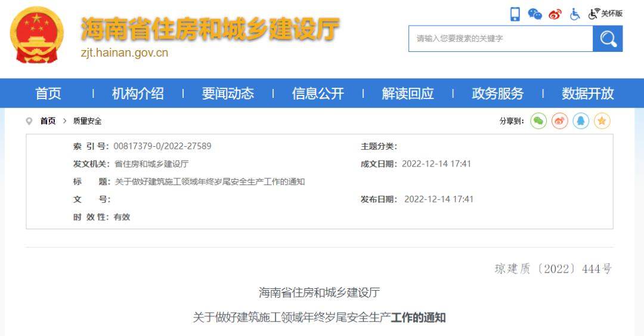
Task: Share to Qzone via star icon
Action: tap(602, 121)
